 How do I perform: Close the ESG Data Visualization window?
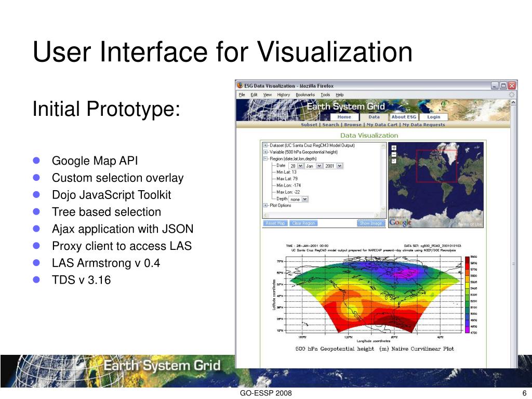(x=512, y=86)
